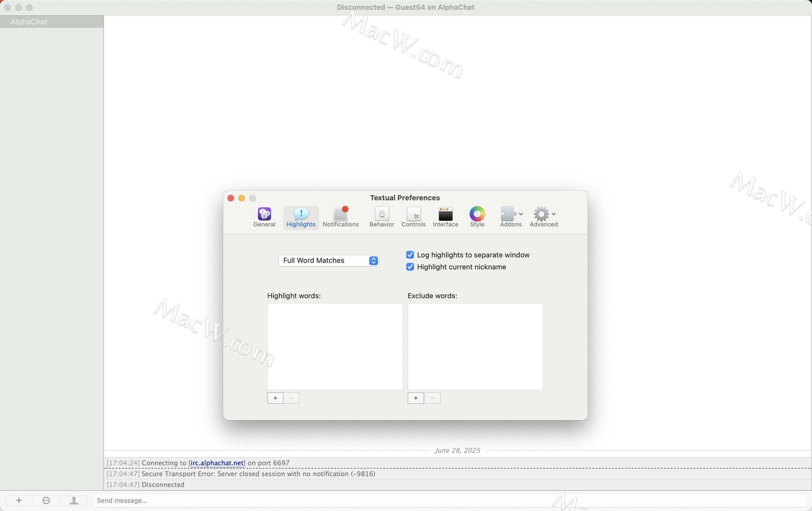812x511 pixels.
Task: Minimize the Textual Preferences window
Action: coord(241,198)
